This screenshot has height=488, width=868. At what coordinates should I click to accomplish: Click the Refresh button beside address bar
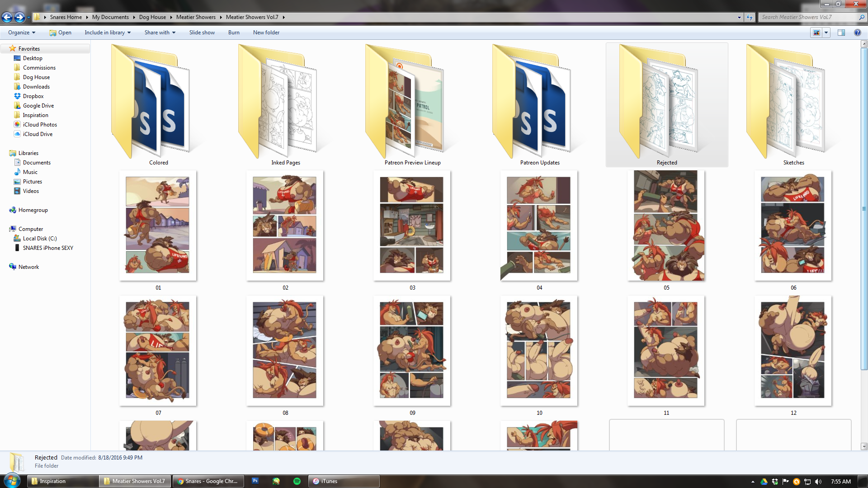pos(750,17)
